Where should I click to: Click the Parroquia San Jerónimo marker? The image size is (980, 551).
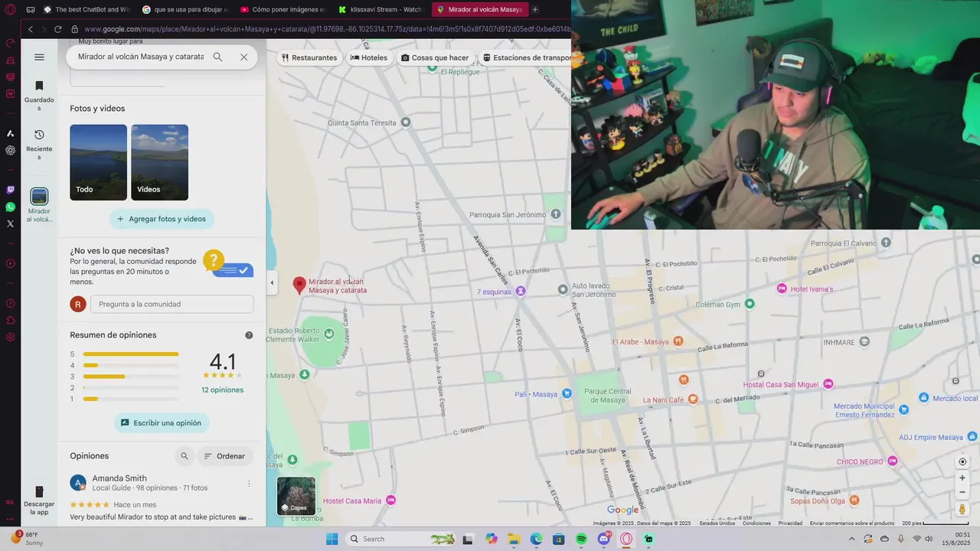click(x=556, y=214)
